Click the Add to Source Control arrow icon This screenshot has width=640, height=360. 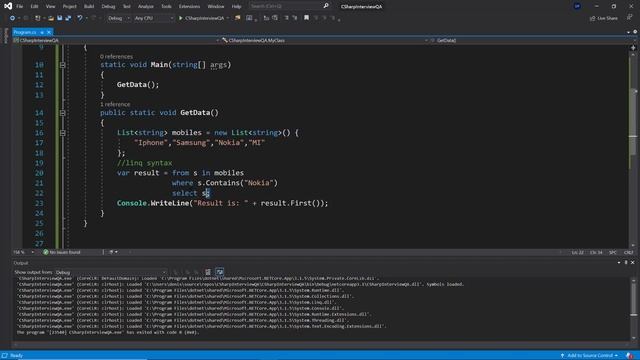[x=562, y=356]
